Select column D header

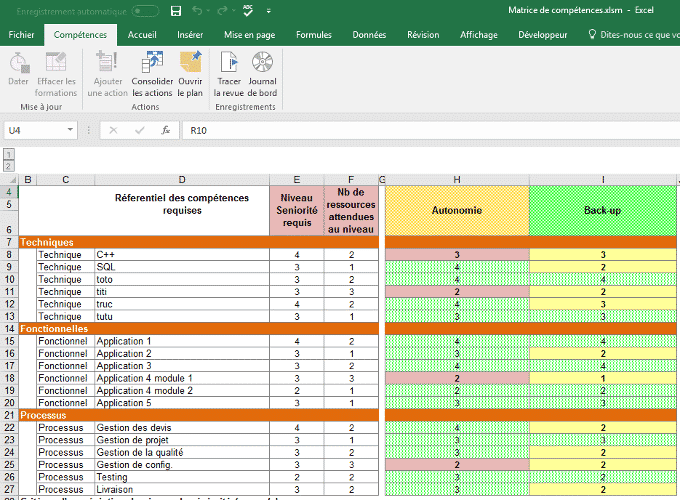point(182,180)
